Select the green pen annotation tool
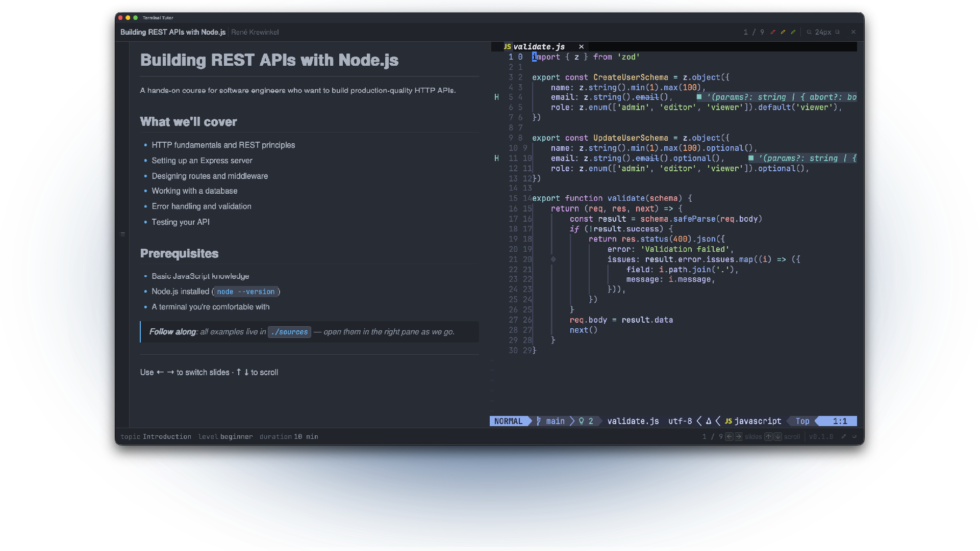Viewport: 980px width, 551px height. tap(793, 32)
